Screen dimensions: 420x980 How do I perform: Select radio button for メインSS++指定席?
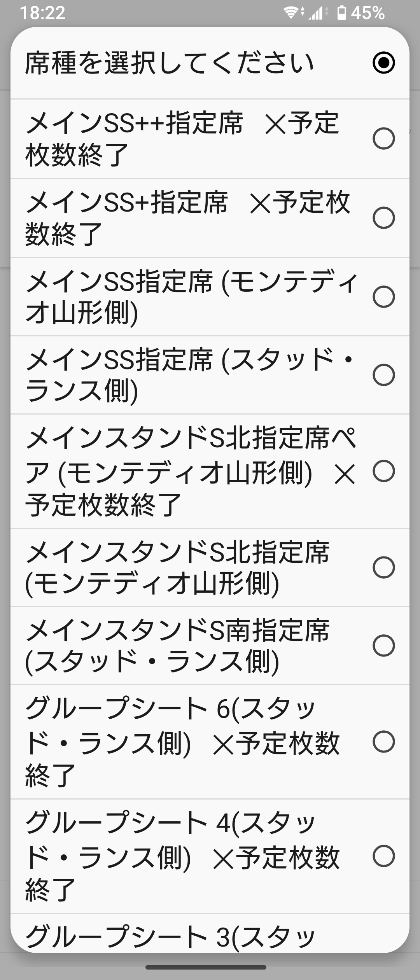[x=383, y=138]
